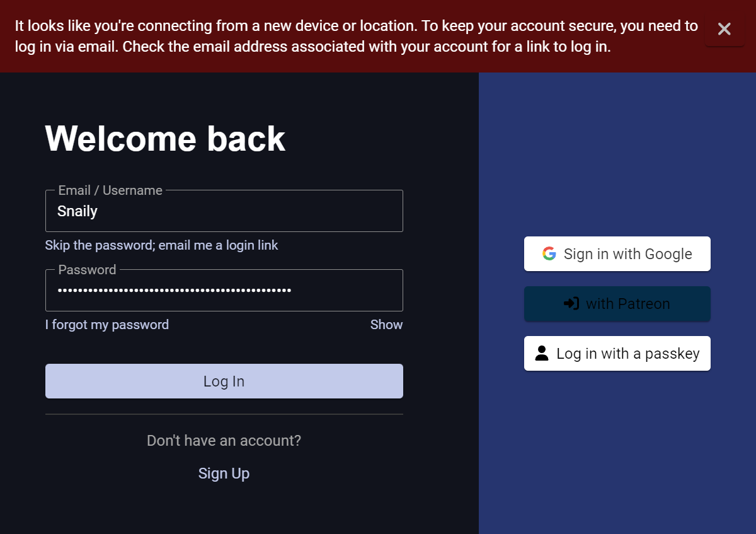Click the divider line below Log In
The width and height of the screenshot is (756, 534).
click(x=224, y=414)
